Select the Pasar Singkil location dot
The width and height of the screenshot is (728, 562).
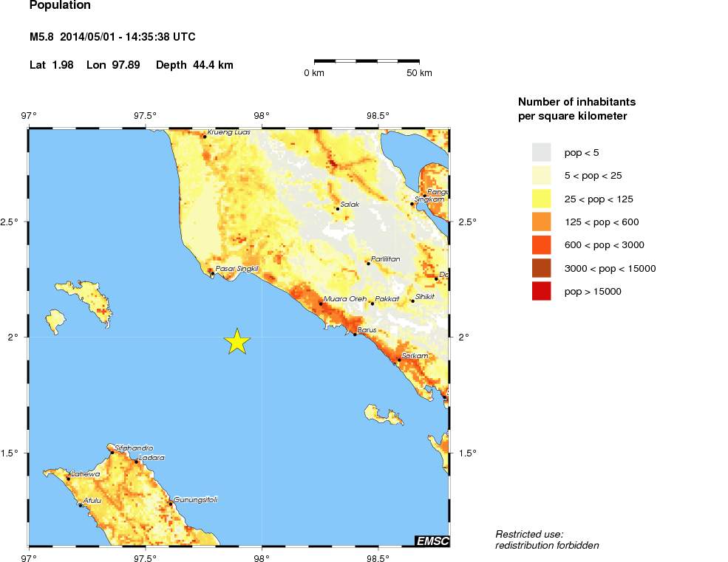point(212,273)
